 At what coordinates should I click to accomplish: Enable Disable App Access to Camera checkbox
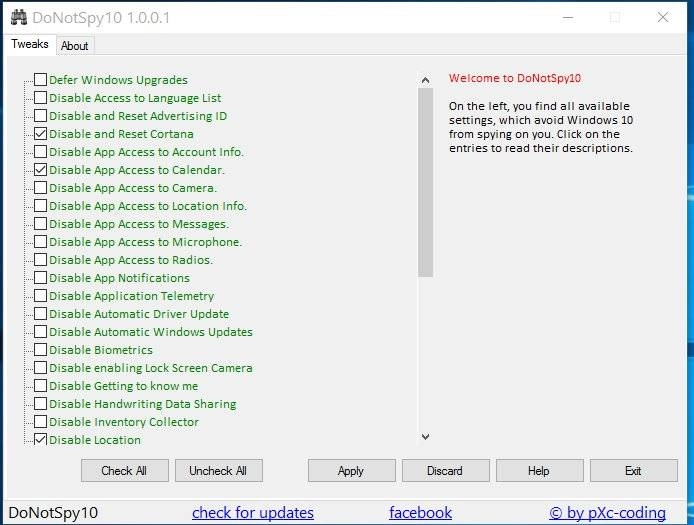[x=40, y=188]
